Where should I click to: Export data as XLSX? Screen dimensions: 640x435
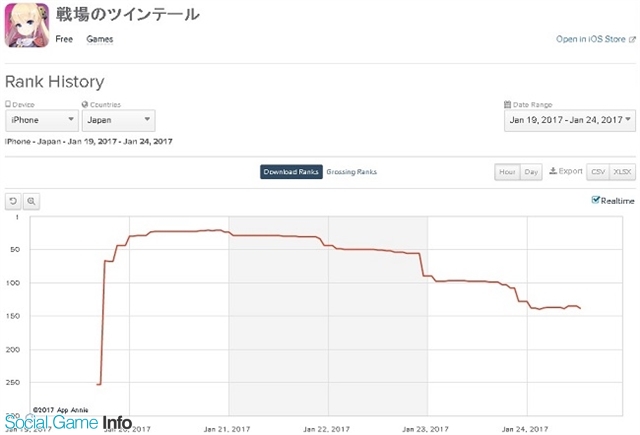[x=622, y=172]
